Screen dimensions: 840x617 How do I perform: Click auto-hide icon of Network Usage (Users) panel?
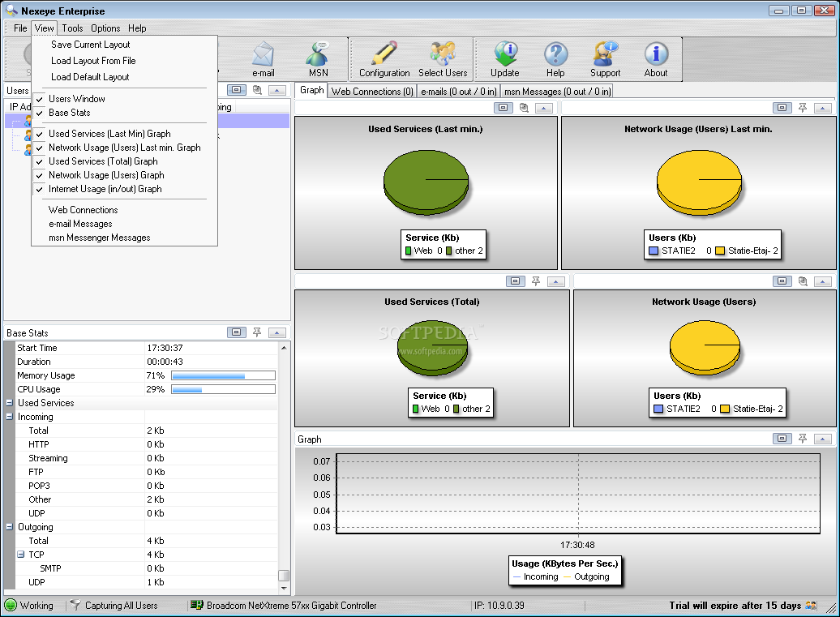803,281
